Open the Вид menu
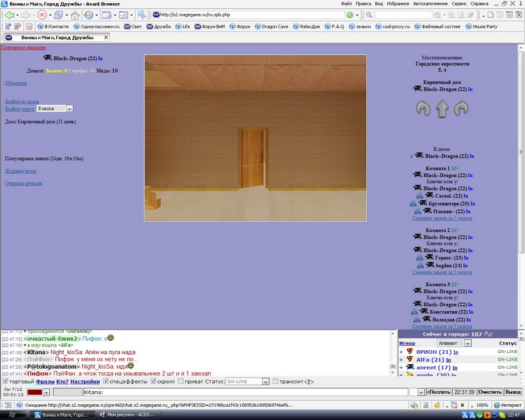Viewport: 525px width, 420px height. (x=379, y=4)
